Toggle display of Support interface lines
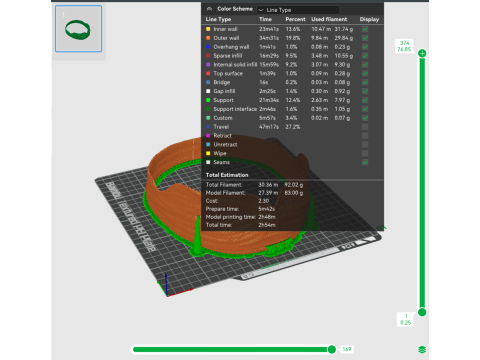This screenshot has height=360, width=480. (x=365, y=109)
